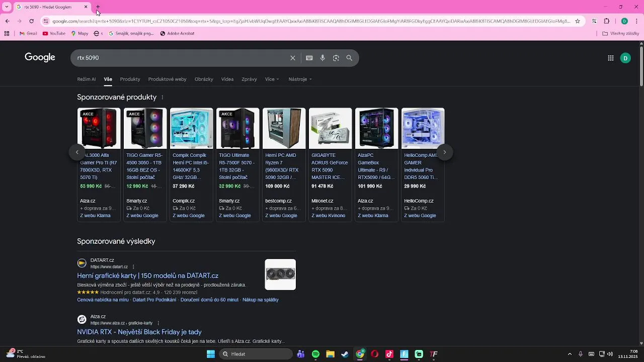The width and height of the screenshot is (644, 362).
Task: Click the Chrome address bar URL
Action: tap(311, 21)
